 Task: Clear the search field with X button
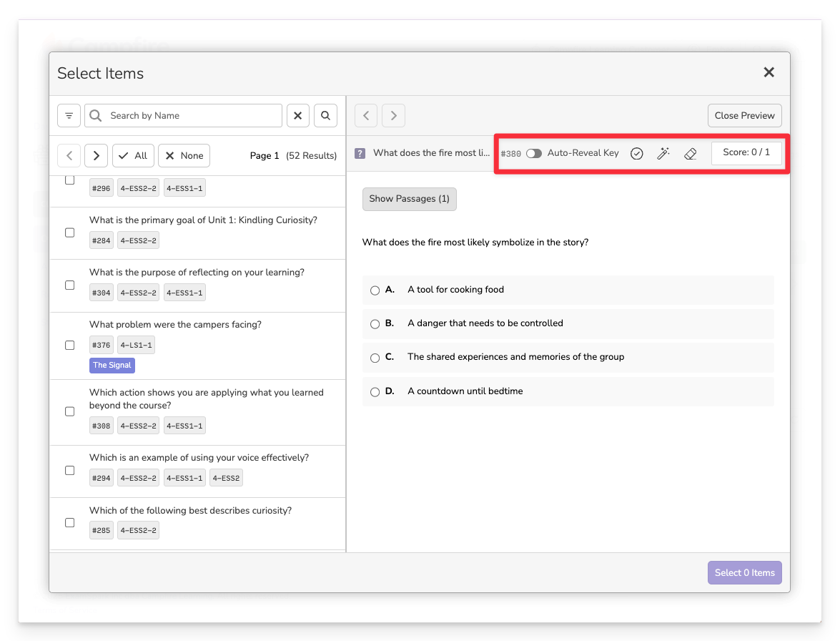point(298,116)
